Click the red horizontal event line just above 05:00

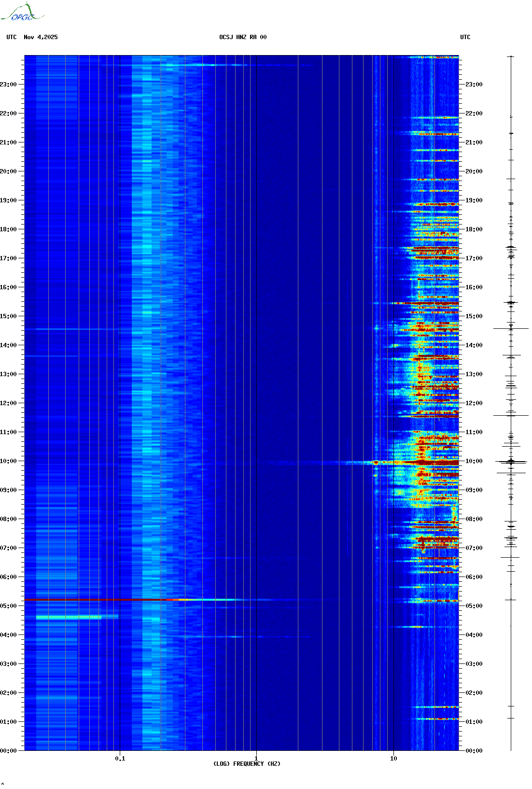pos(97,599)
